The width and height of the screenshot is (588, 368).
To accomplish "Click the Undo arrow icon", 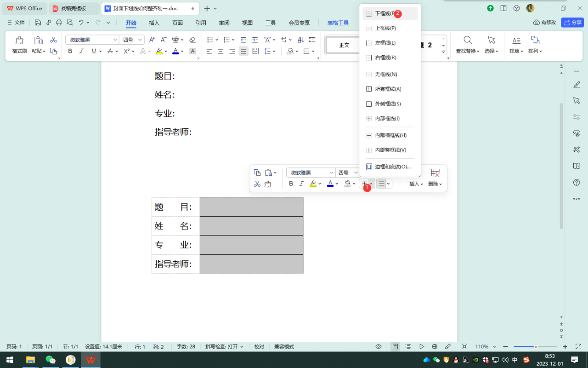I will (x=81, y=23).
